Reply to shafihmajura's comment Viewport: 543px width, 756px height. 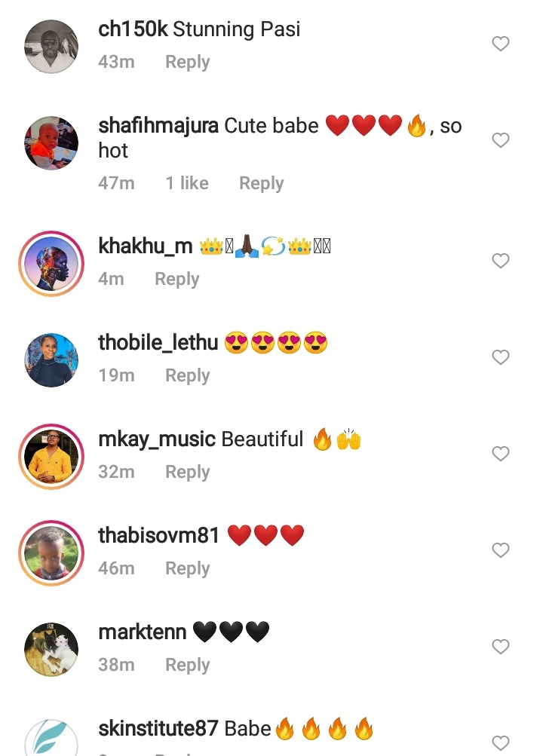tap(262, 184)
